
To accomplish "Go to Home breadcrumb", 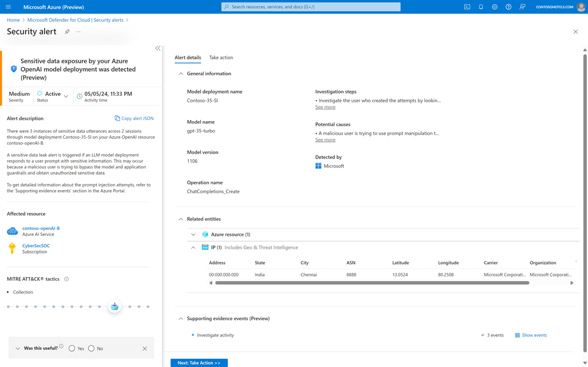I will [x=13, y=20].
